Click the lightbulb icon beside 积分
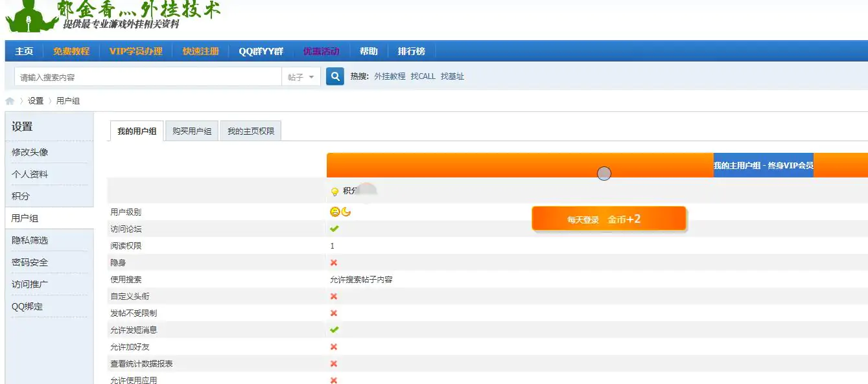The width and height of the screenshot is (868, 384). (334, 191)
